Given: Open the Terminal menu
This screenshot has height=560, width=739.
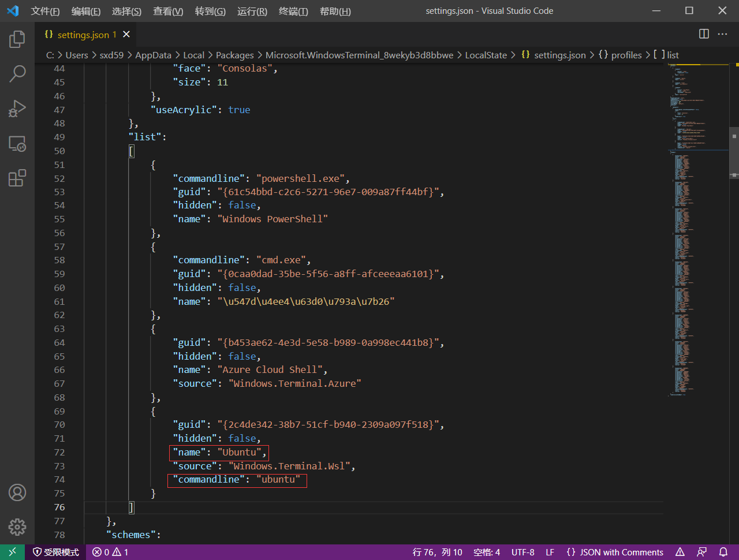Looking at the screenshot, I should click(293, 12).
